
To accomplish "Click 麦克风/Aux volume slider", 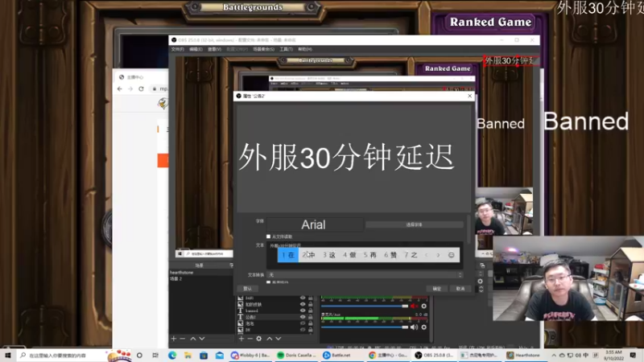I will (365, 327).
